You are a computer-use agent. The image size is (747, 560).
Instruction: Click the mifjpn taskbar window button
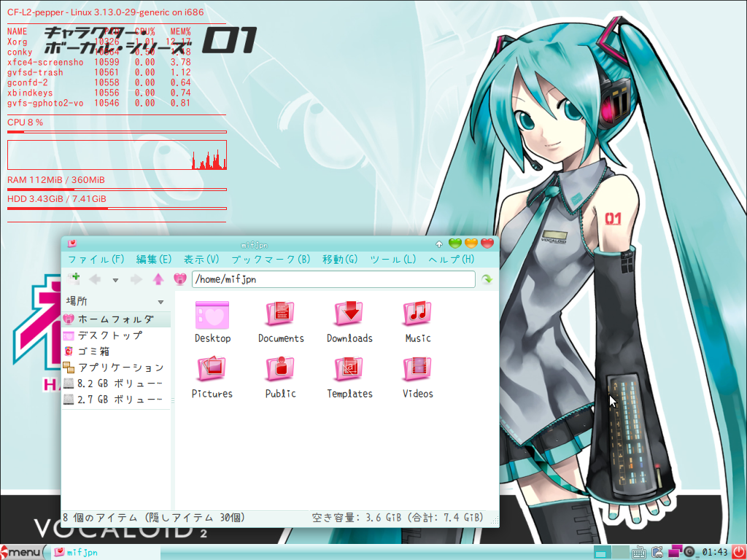pos(106,553)
